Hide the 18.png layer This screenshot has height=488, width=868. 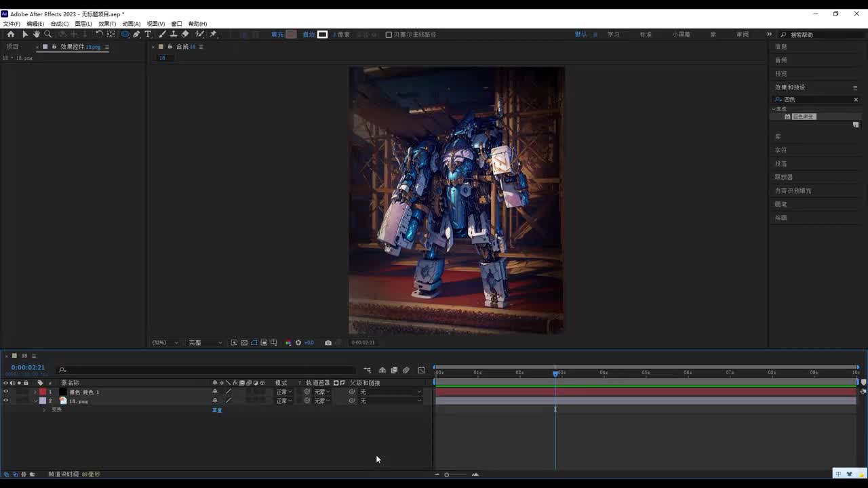click(5, 401)
